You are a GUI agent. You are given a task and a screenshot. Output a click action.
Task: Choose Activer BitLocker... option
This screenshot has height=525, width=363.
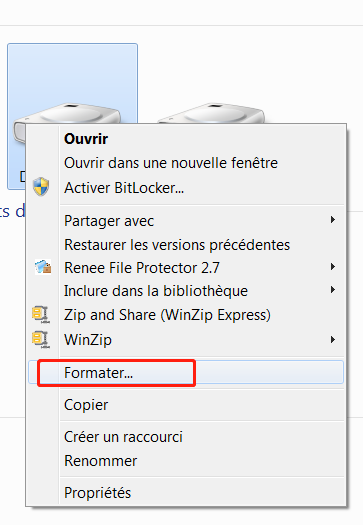tap(124, 188)
